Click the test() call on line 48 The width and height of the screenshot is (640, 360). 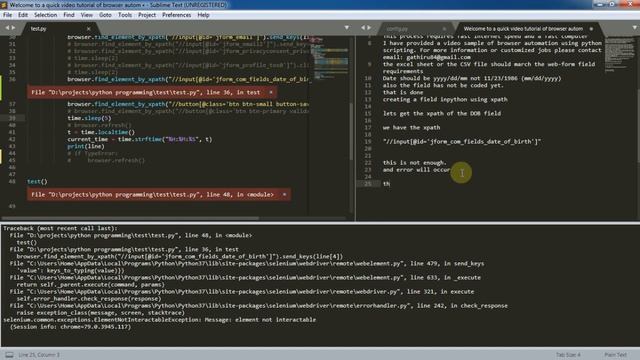[37, 181]
